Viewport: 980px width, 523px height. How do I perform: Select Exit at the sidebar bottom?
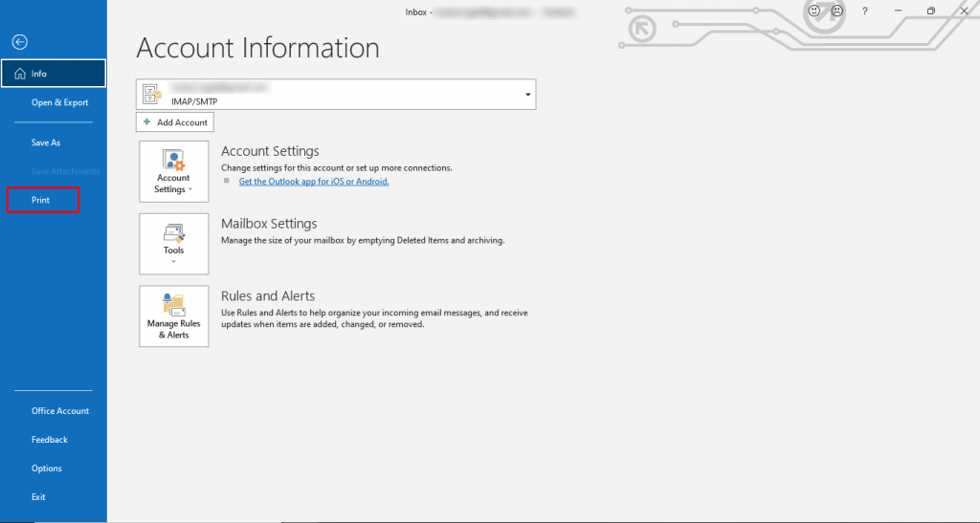tap(38, 497)
